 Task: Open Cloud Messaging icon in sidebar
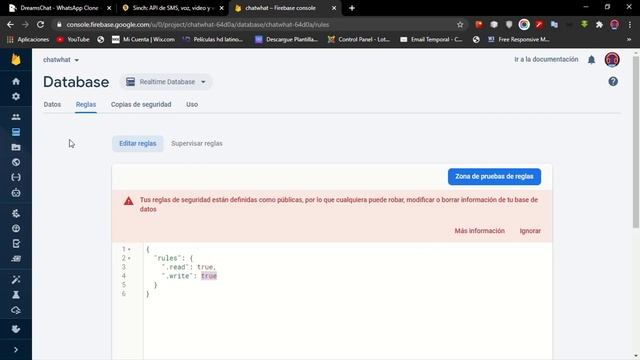[16, 310]
